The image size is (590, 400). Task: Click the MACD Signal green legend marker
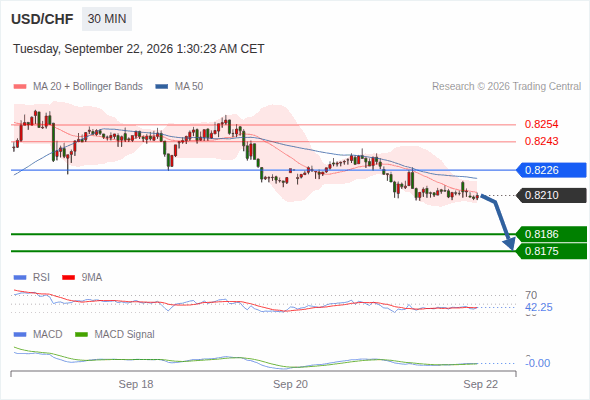pos(82,335)
